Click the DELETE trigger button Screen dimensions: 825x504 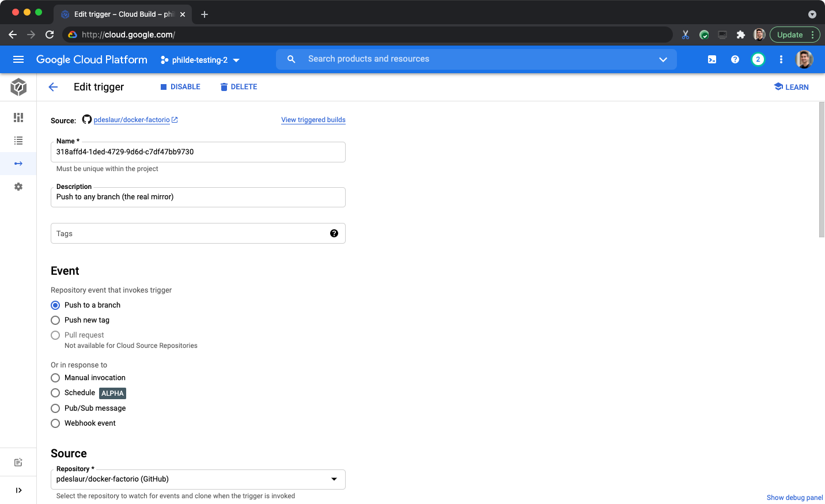(x=239, y=87)
